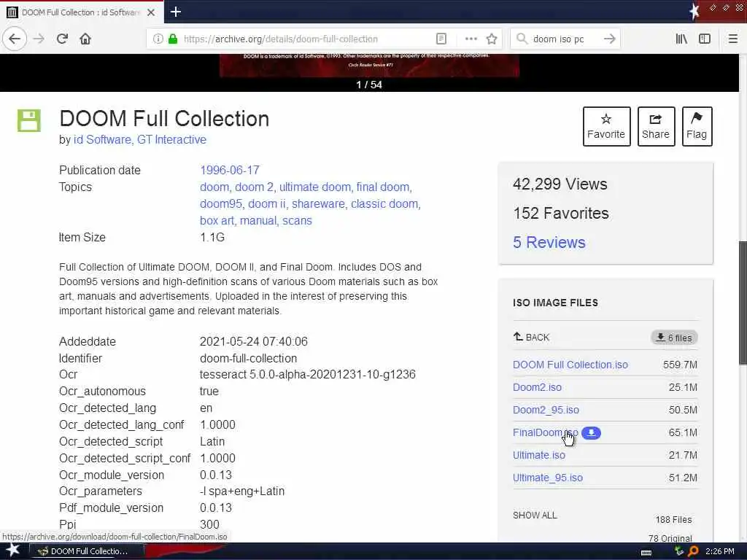Open the Firefox hamburger menu
Image resolution: width=747 pixels, height=560 pixels.
coord(733,39)
